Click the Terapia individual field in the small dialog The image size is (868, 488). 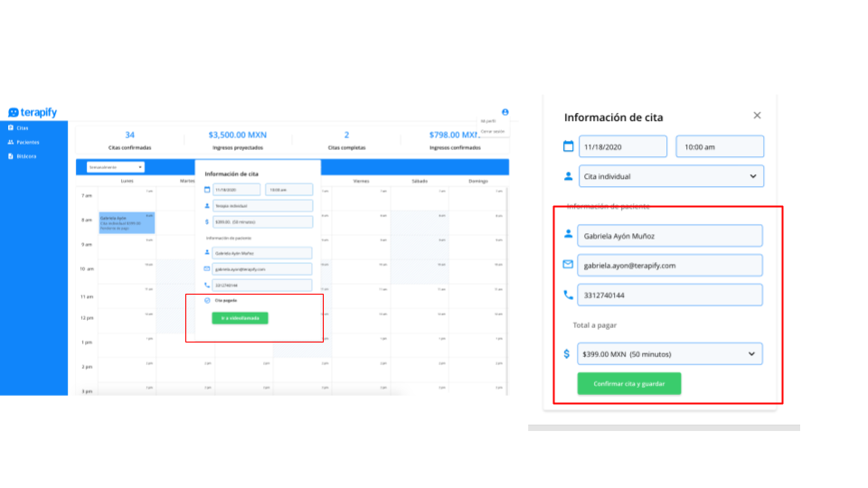click(262, 206)
